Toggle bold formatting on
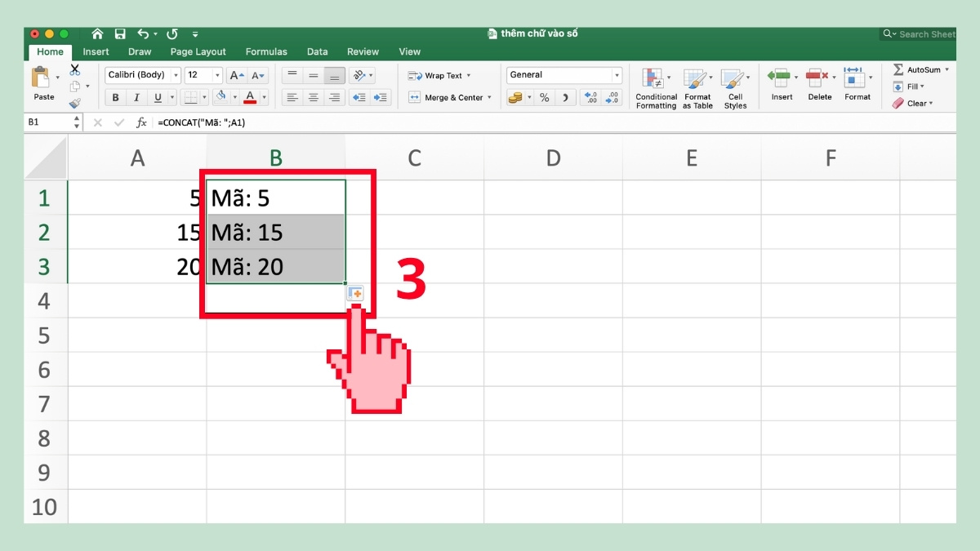This screenshot has width=980, height=551. tap(115, 97)
